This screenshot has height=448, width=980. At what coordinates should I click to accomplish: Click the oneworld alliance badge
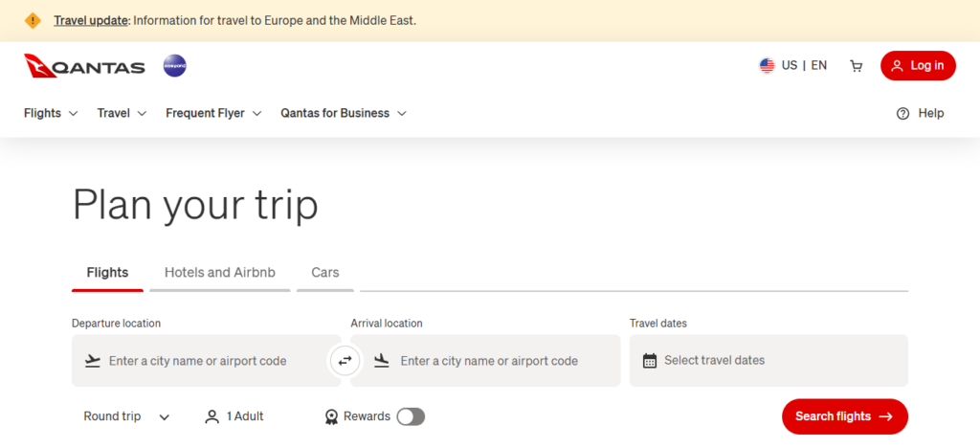pyautogui.click(x=175, y=66)
